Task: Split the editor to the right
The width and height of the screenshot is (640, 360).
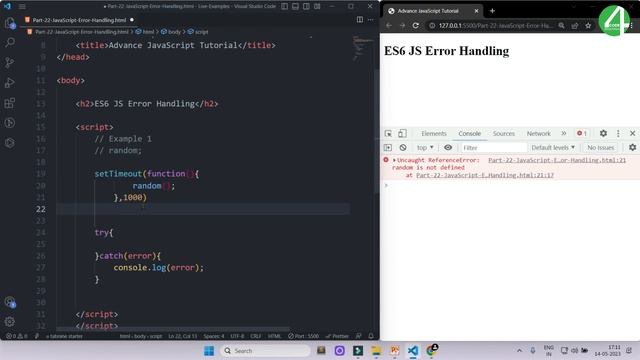Action: [x=360, y=20]
